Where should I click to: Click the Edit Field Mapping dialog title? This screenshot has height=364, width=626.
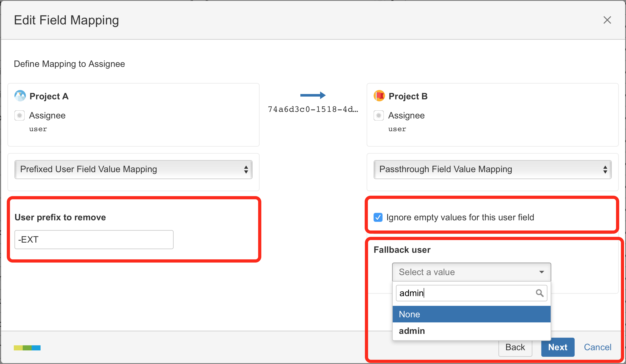[x=66, y=20]
